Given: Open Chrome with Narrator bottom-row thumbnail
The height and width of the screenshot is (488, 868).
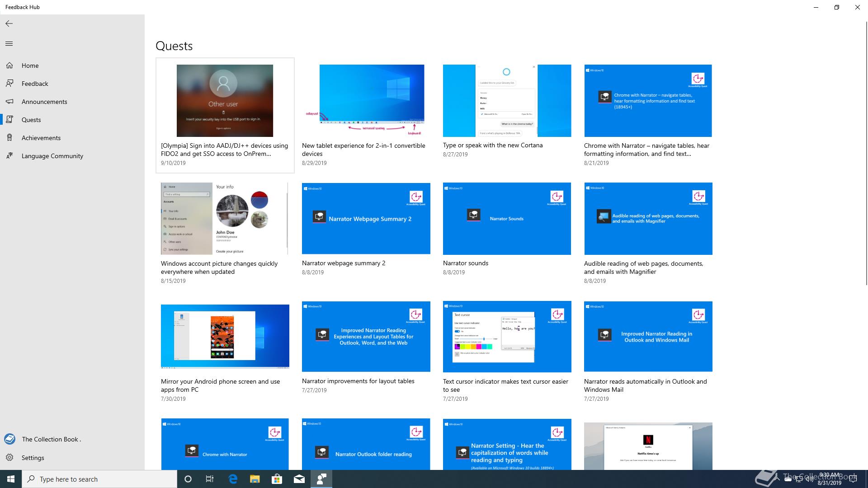Looking at the screenshot, I should click(x=225, y=444).
